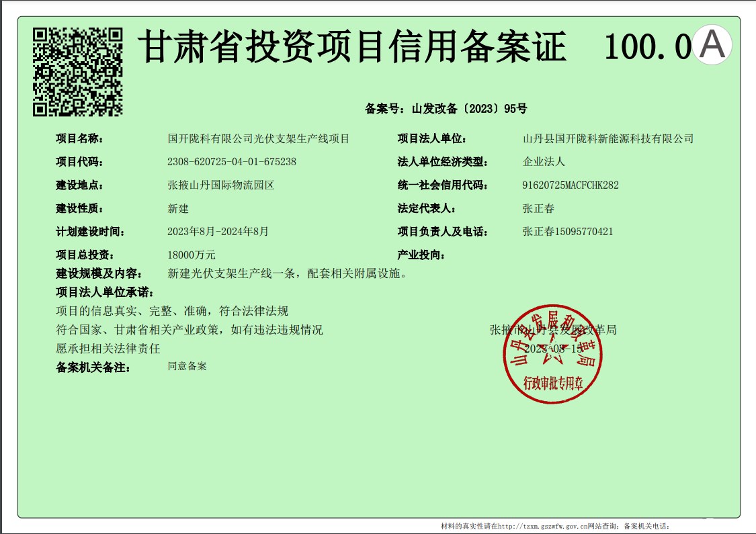Click the contact phone 张正春15095770421
The image size is (756, 534).
point(568,232)
